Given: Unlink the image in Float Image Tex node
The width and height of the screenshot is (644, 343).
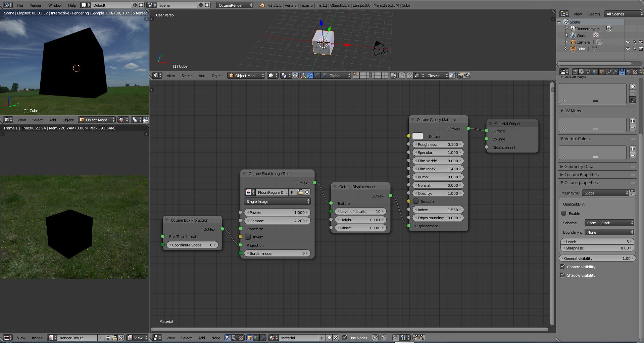Looking at the screenshot, I should click(x=307, y=192).
